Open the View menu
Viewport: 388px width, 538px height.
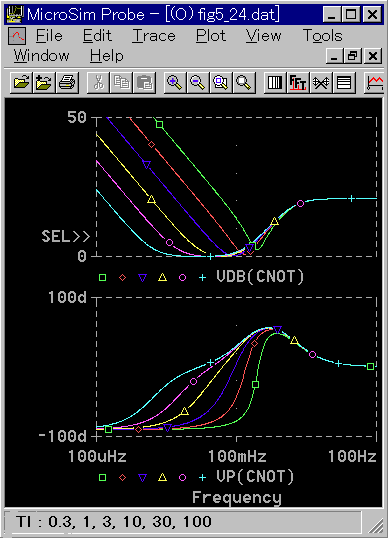point(263,35)
